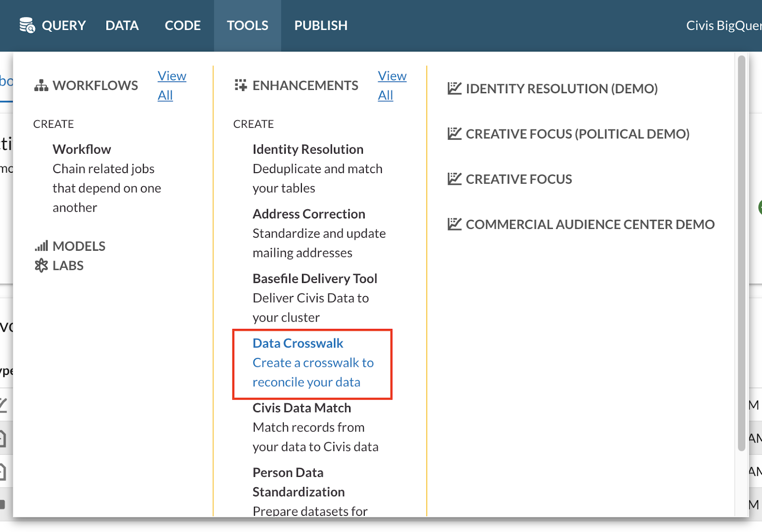Click the Labs icon
The image size is (762, 532).
(41, 266)
